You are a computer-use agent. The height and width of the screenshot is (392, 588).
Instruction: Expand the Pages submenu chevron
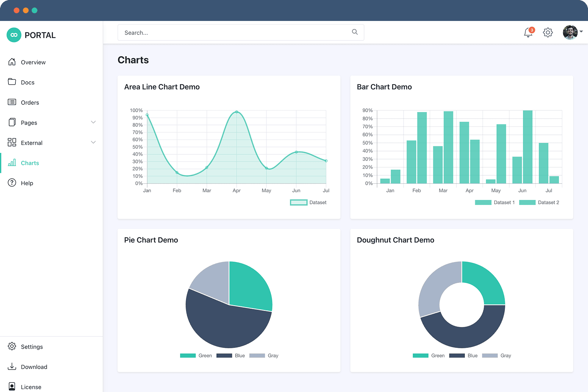93,122
